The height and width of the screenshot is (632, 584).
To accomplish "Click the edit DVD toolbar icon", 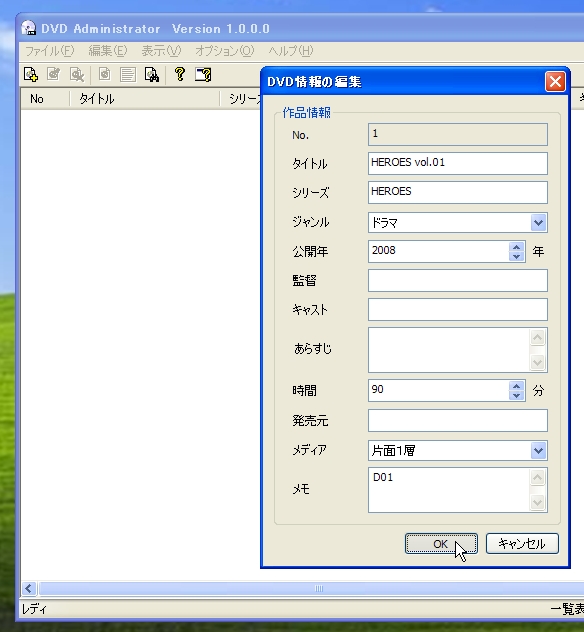I will pyautogui.click(x=54, y=75).
